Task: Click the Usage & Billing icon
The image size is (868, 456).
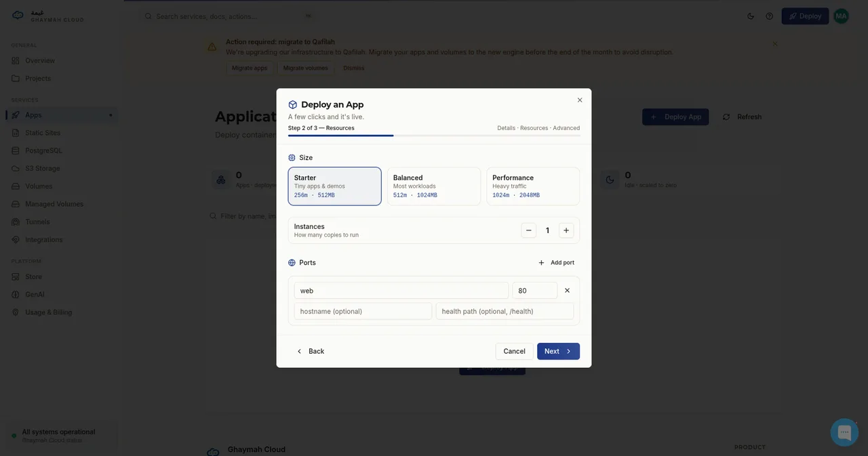Action: click(x=16, y=312)
